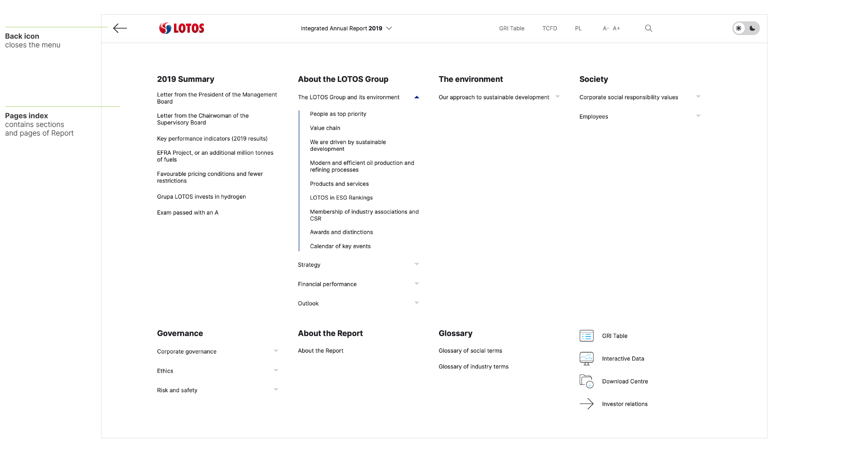Click the LOTOS logo
Viewport: 868px width, 449px height.
tap(182, 28)
